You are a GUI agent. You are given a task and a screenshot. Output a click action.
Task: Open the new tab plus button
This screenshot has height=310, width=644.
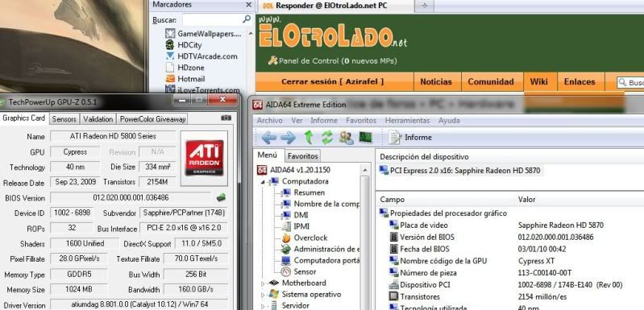[425, 6]
